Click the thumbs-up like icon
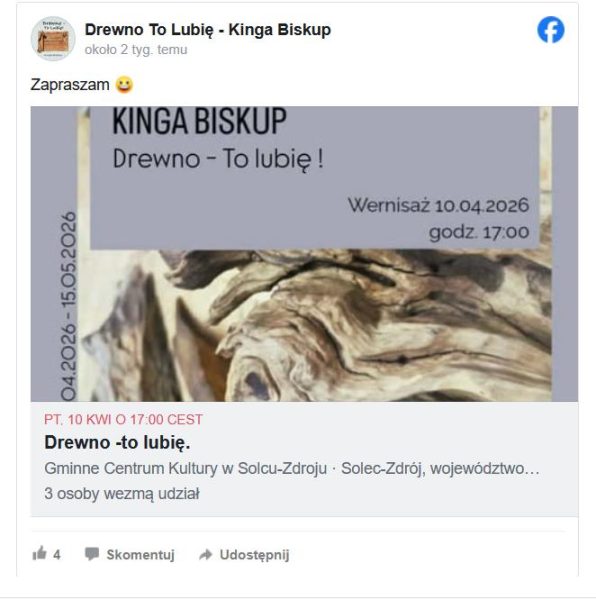The width and height of the screenshot is (596, 600). 39,553
